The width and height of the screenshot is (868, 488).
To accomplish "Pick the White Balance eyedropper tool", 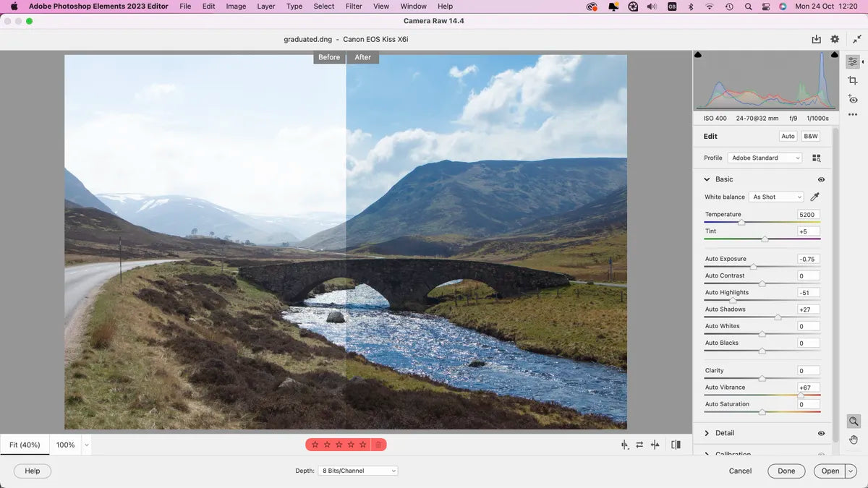I will click(815, 197).
